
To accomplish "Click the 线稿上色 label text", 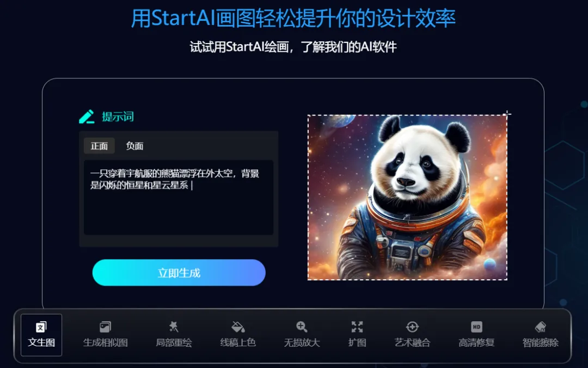I will 238,342.
